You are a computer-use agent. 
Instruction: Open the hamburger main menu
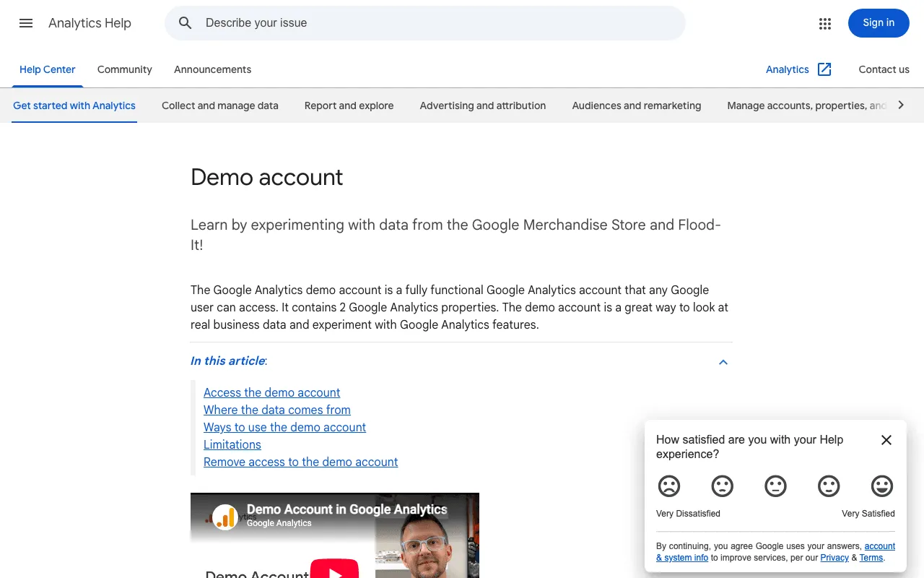pos(26,23)
